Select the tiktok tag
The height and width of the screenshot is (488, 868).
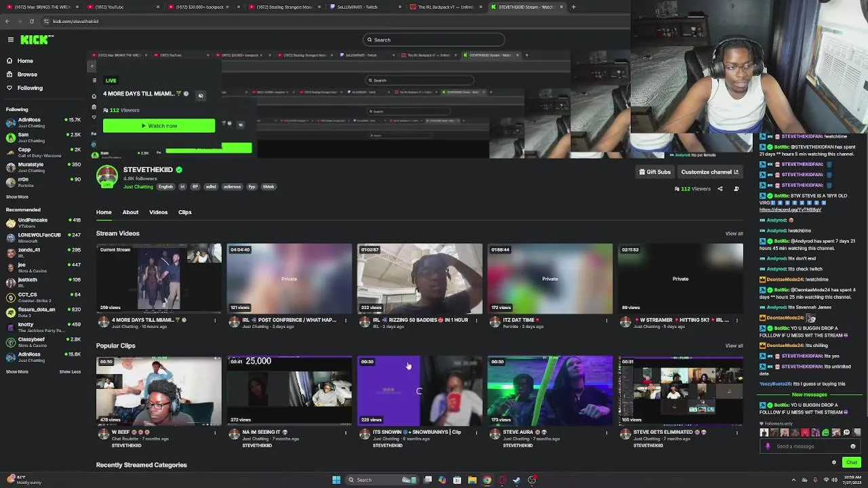[x=269, y=187]
